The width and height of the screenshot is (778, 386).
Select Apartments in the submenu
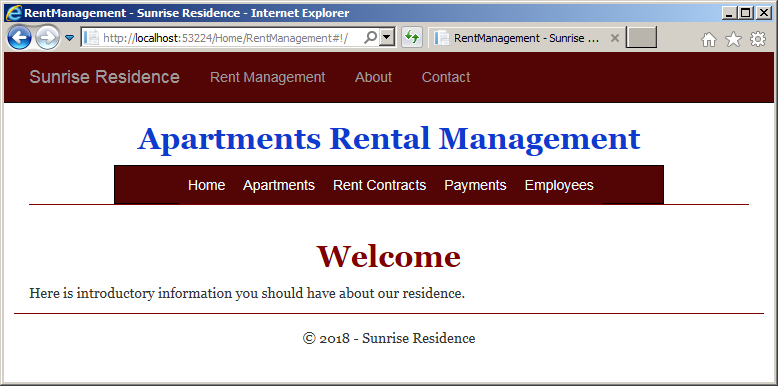279,185
